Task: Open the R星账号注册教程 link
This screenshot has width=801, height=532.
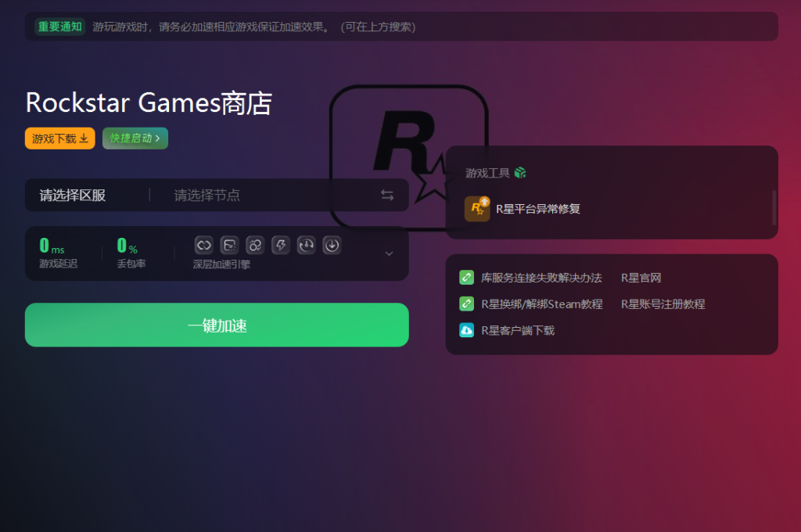Action: click(x=663, y=304)
